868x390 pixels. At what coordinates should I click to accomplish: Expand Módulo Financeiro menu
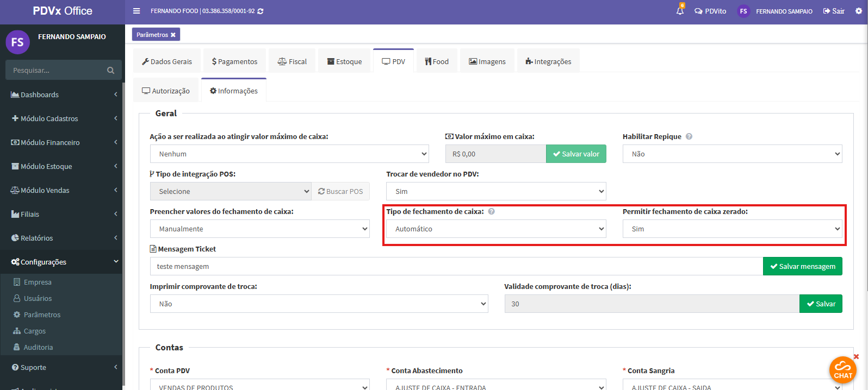63,142
